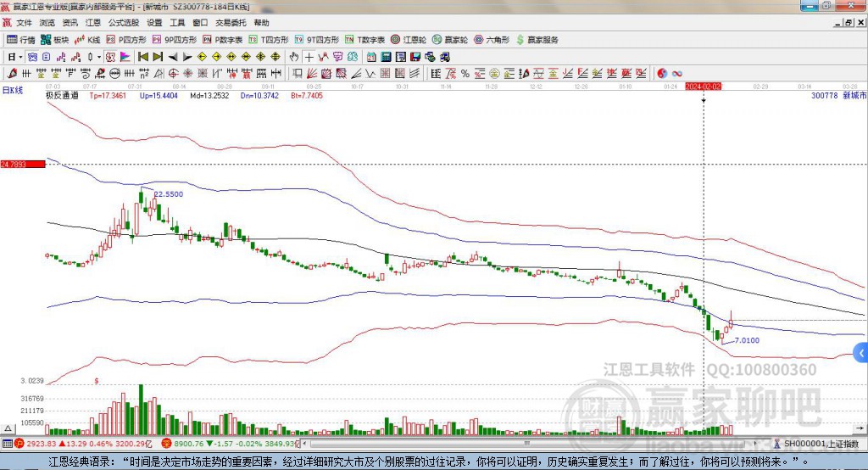Open the 浏览 menu
The height and width of the screenshot is (470, 868).
point(47,23)
